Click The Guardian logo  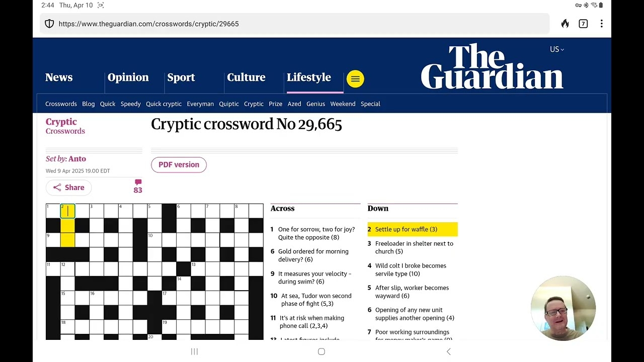(492, 67)
